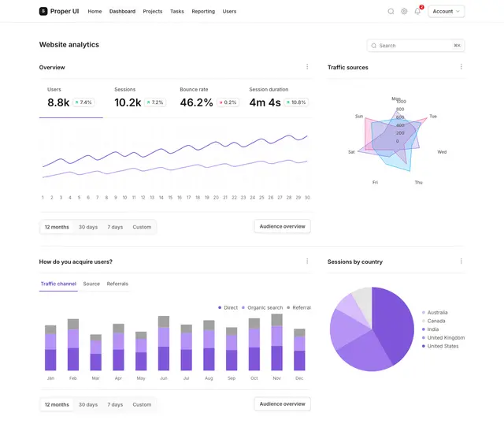Open settings via the gear icon

[404, 11]
